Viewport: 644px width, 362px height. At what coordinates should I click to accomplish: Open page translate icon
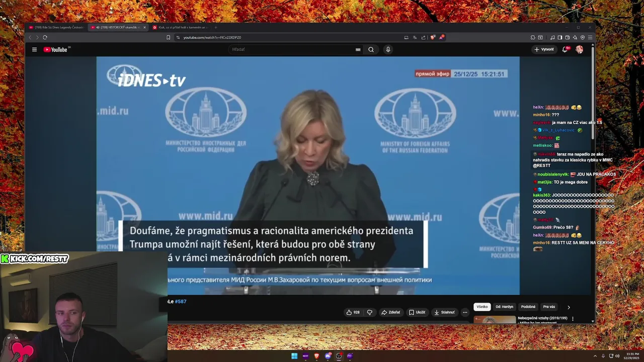click(415, 37)
